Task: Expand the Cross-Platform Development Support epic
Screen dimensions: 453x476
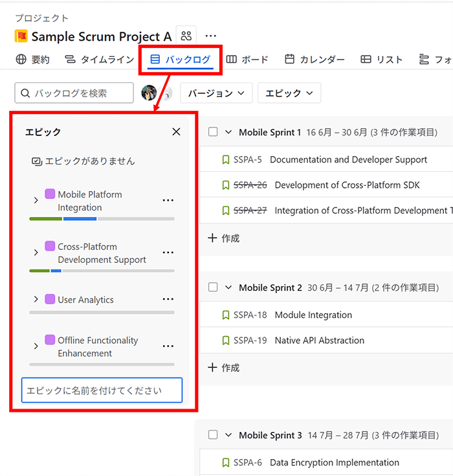Action: click(x=36, y=253)
